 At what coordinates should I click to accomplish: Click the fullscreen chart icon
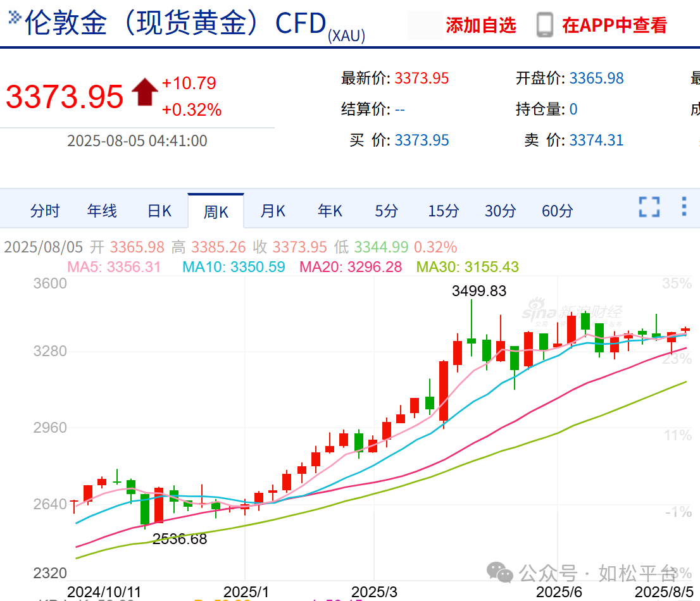[x=649, y=207]
